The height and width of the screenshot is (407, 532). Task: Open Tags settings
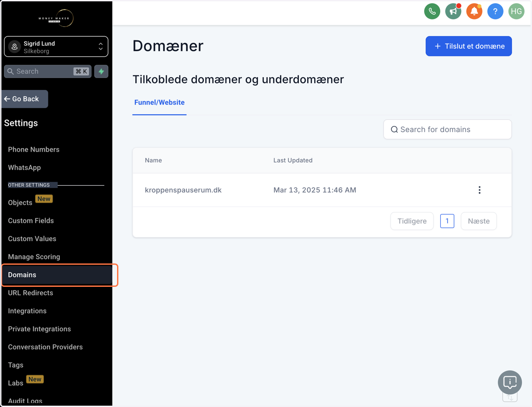(x=16, y=365)
